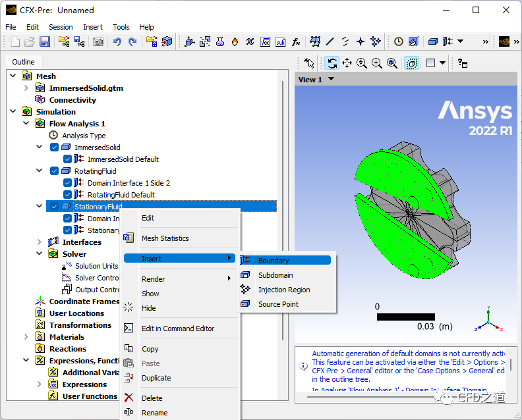The width and height of the screenshot is (522, 420).
Task: Toggle checkbox beside 'Stationary' boundary row
Action: [x=67, y=230]
